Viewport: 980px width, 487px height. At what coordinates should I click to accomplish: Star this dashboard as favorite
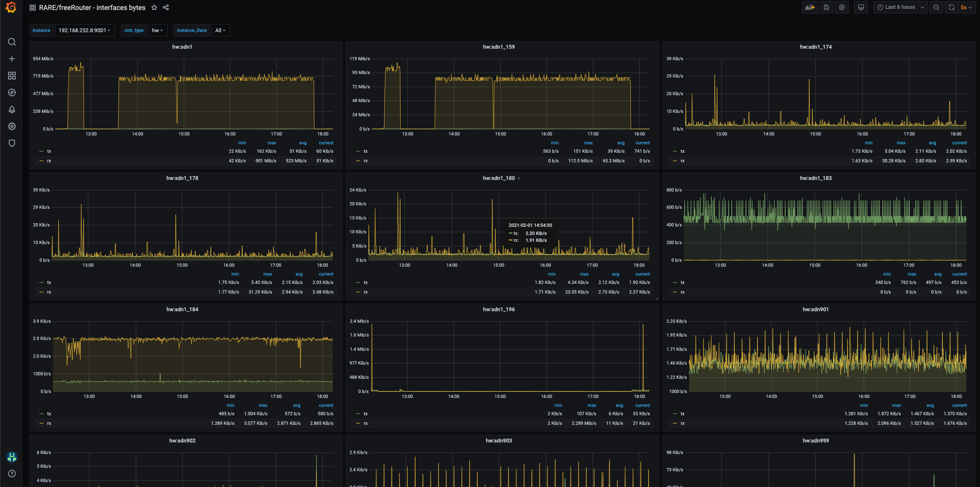point(154,7)
